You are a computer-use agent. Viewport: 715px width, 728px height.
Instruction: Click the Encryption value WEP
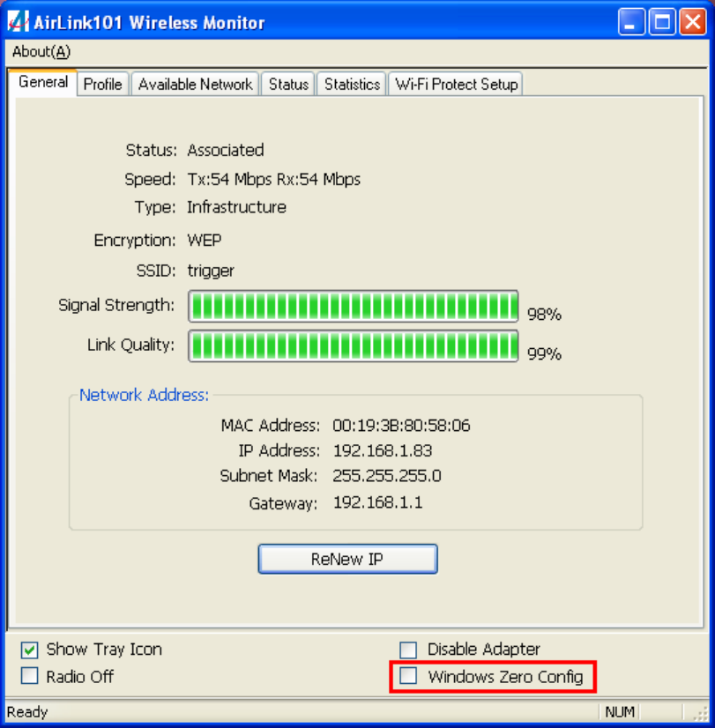pos(205,240)
